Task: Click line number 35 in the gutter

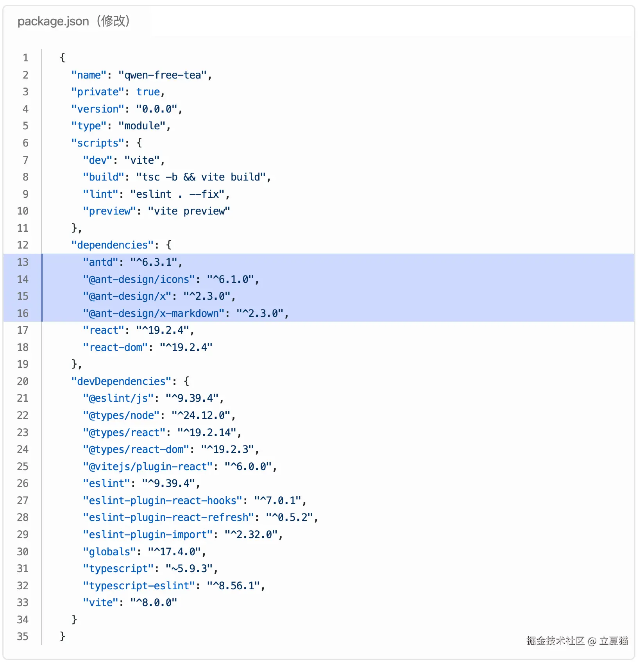Action: 23,637
